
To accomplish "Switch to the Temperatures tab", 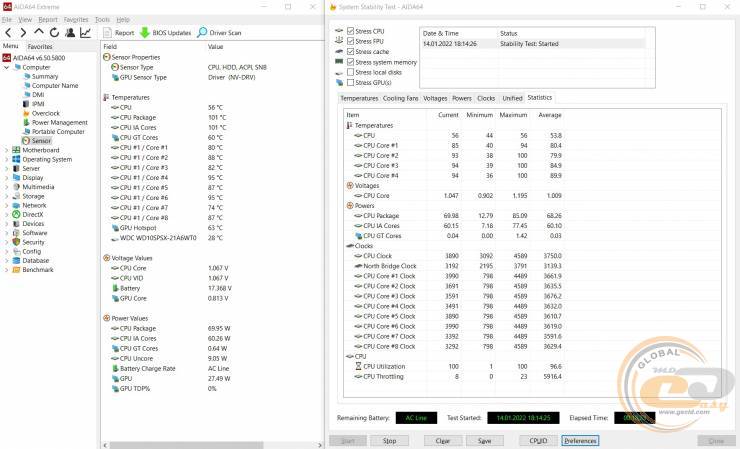I will click(359, 98).
